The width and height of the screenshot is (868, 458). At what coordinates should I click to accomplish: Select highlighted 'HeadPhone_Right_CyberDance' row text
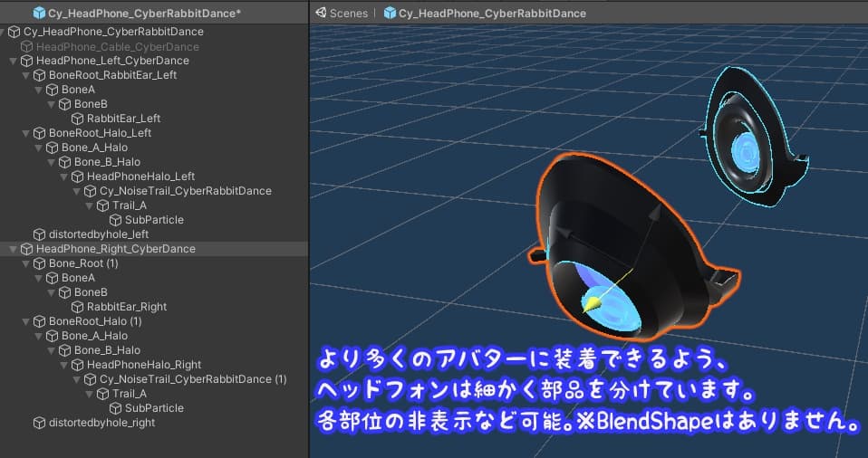(x=116, y=249)
